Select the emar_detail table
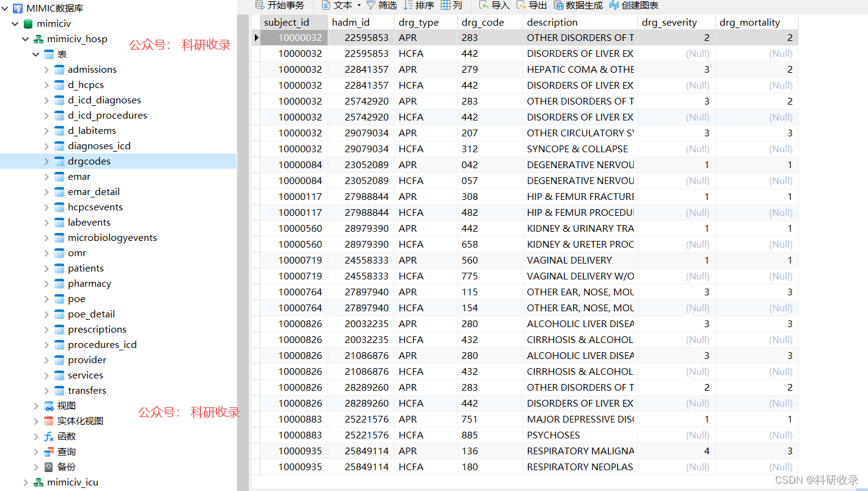This screenshot has height=491, width=868. [x=94, y=192]
